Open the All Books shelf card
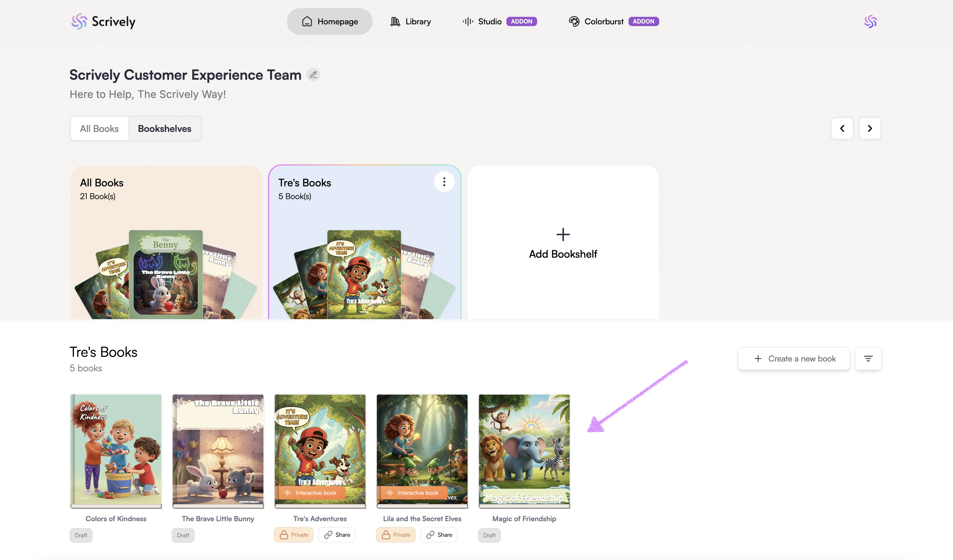The height and width of the screenshot is (560, 953). click(166, 242)
